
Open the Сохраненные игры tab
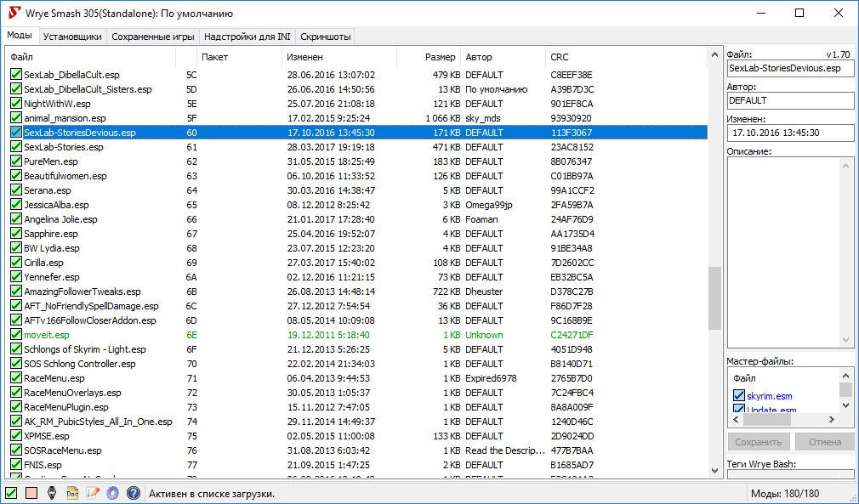coord(153,37)
